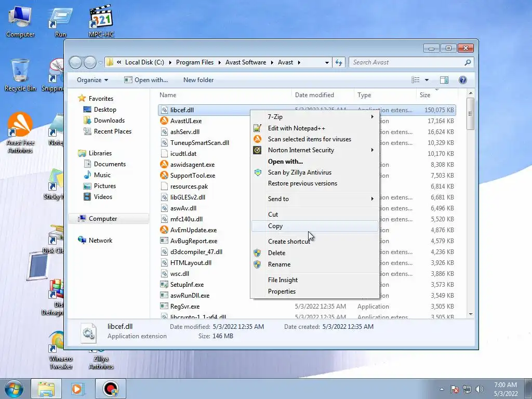532x399 pixels.
Task: Open the Action Center flag tray icon
Action: pos(455,389)
